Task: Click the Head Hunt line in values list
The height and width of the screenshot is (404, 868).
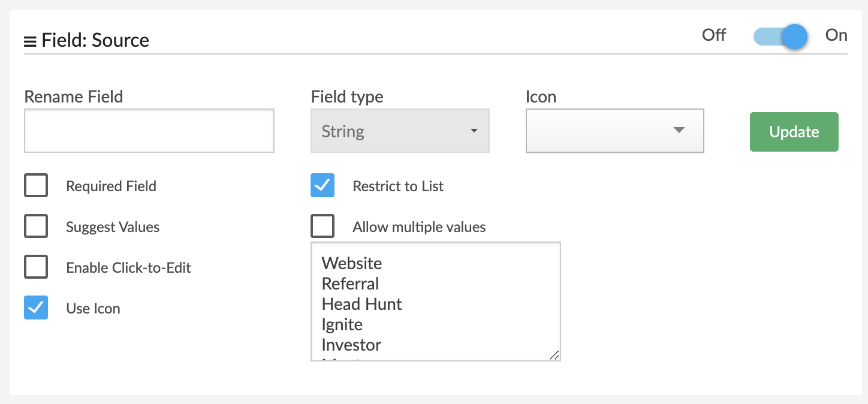Action: coord(361,304)
